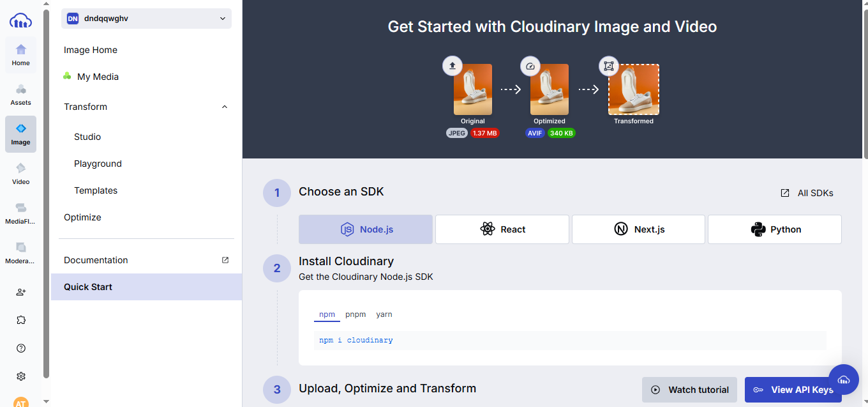
Task: Select the Image product icon
Action: click(x=20, y=134)
